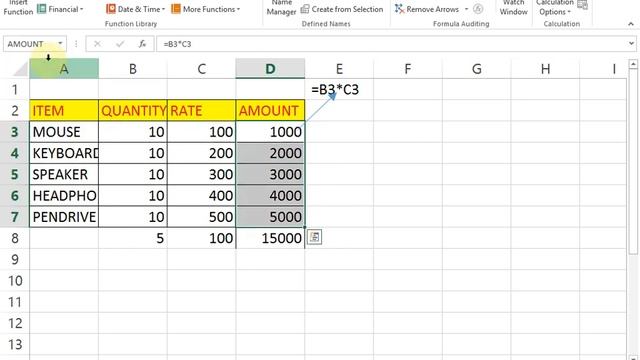Click the MOUSE cell
This screenshot has height=360, width=640.
click(64, 132)
